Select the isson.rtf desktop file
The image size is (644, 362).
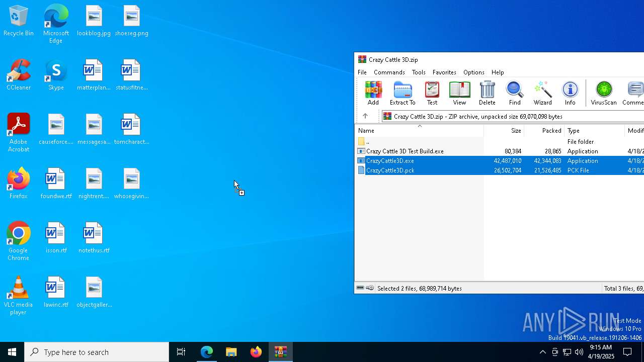(x=56, y=238)
